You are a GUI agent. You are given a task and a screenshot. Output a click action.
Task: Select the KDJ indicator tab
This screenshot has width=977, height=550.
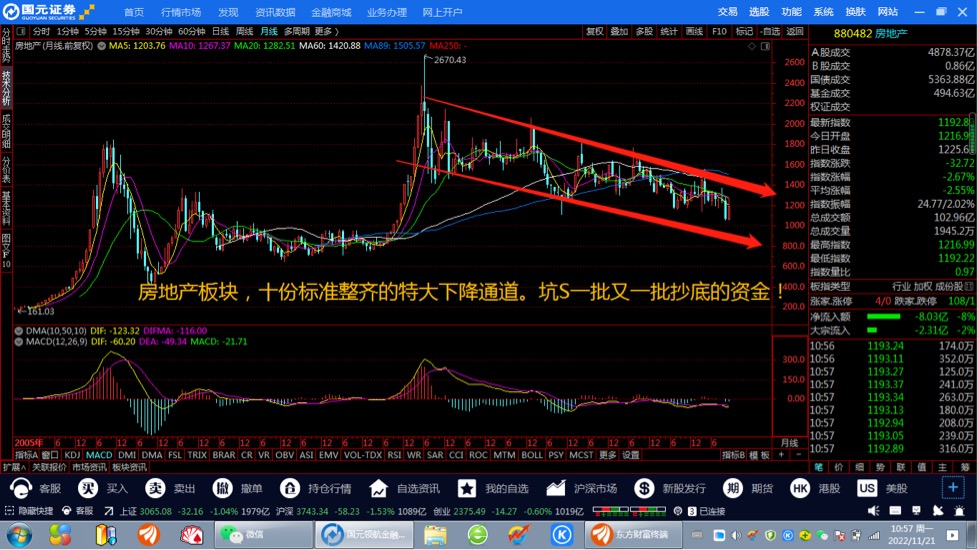[x=72, y=455]
